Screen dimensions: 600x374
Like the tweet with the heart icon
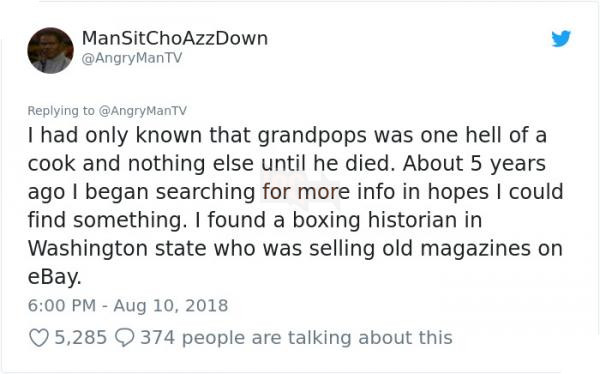click(x=39, y=338)
